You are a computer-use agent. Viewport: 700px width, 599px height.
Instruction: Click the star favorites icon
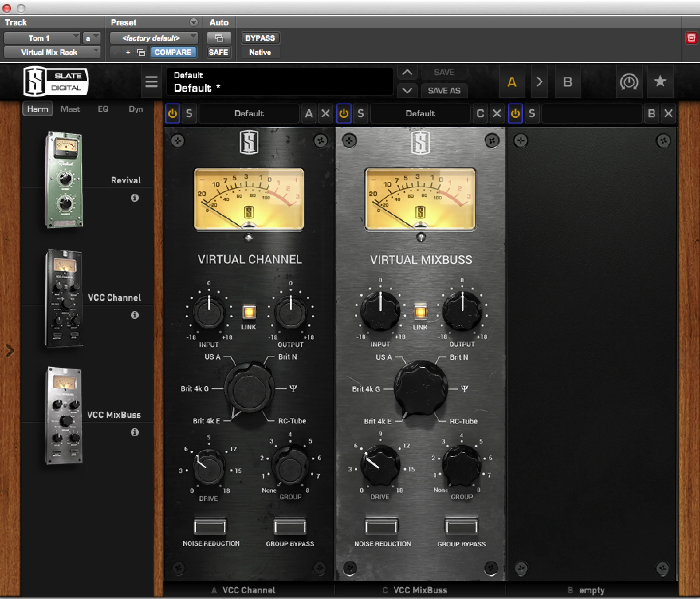tap(660, 81)
